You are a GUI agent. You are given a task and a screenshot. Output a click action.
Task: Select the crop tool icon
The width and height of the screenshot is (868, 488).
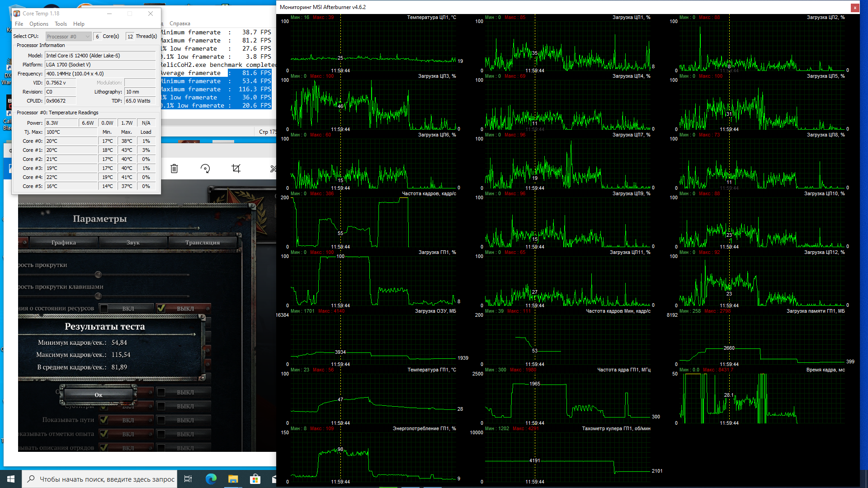point(236,169)
